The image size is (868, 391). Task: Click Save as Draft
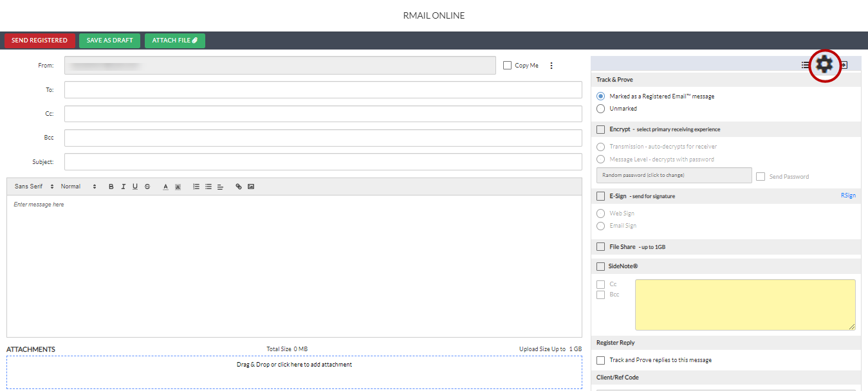point(109,41)
